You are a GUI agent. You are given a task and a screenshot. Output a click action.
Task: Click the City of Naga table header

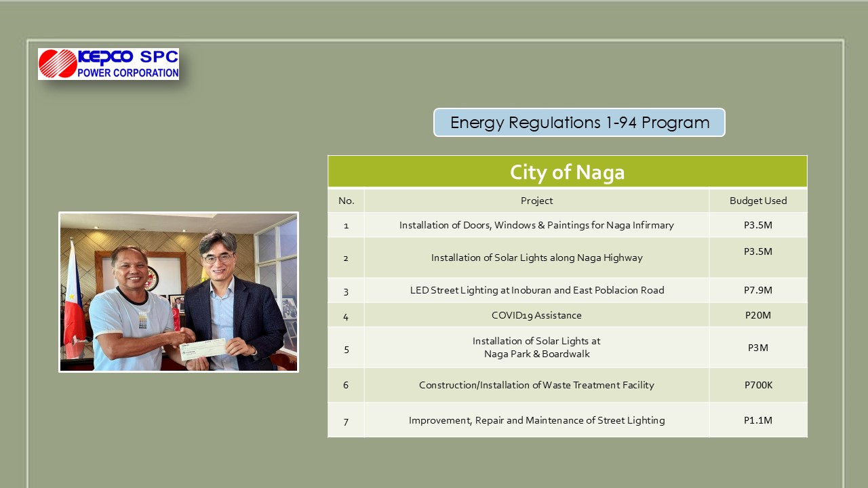point(568,171)
